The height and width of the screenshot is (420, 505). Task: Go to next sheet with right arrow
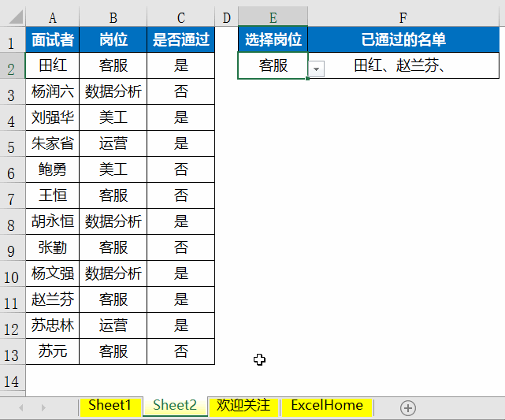(x=43, y=407)
